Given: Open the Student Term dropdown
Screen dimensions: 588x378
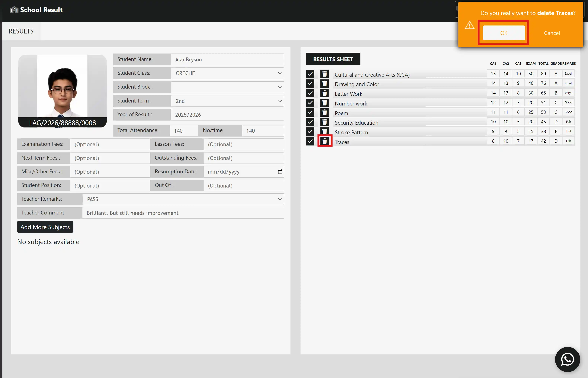Looking at the screenshot, I should click(228, 101).
